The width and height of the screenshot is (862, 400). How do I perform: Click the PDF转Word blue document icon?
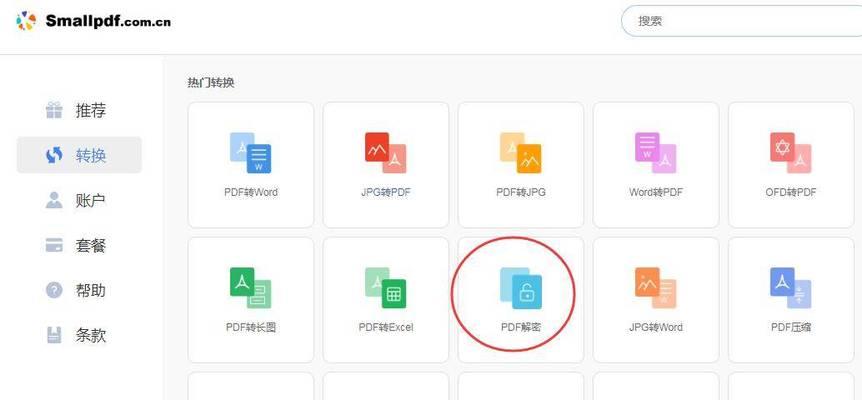[251, 153]
